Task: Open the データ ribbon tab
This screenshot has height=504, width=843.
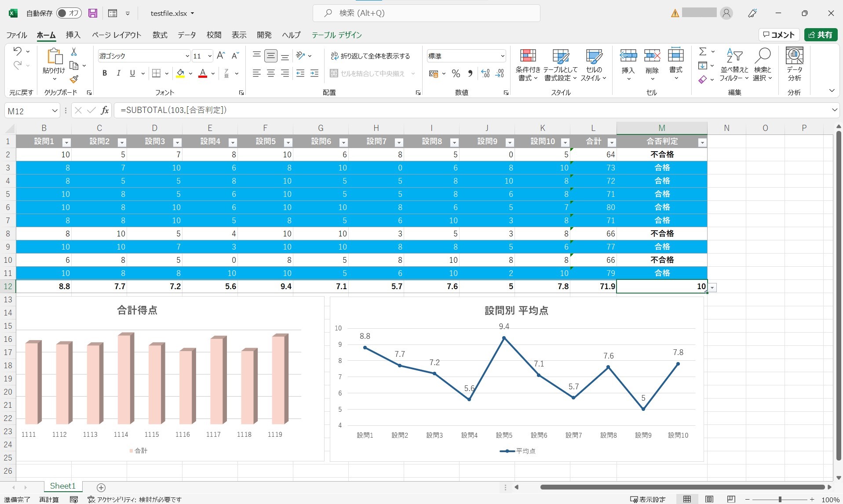Action: tap(187, 35)
